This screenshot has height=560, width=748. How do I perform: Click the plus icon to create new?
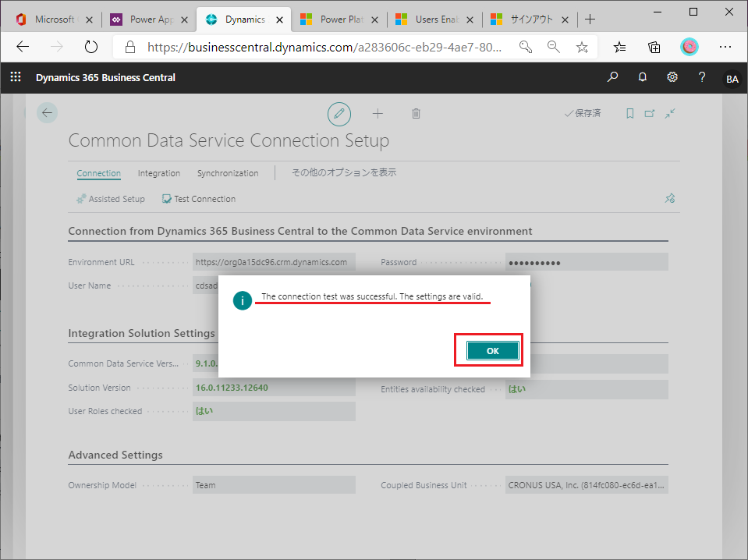(378, 114)
